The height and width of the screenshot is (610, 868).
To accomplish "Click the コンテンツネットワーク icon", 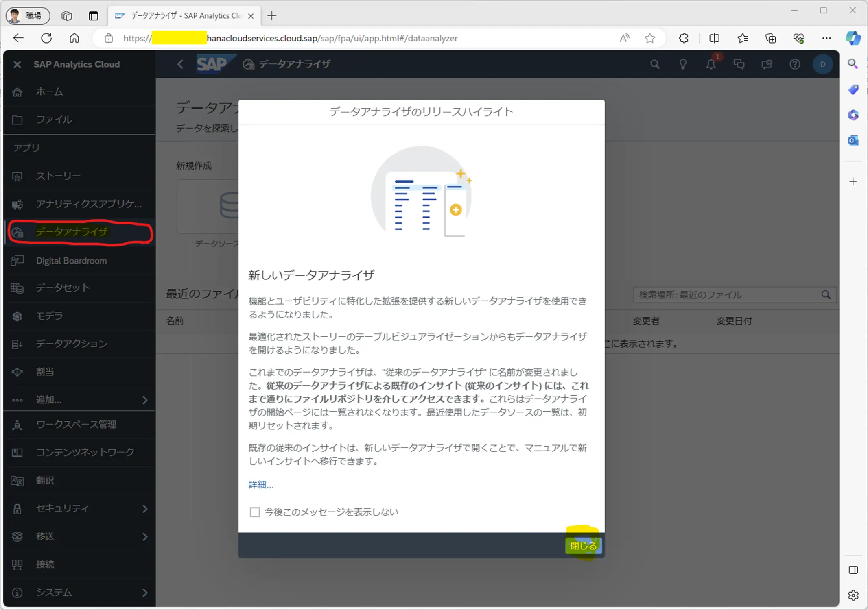I will tap(17, 453).
